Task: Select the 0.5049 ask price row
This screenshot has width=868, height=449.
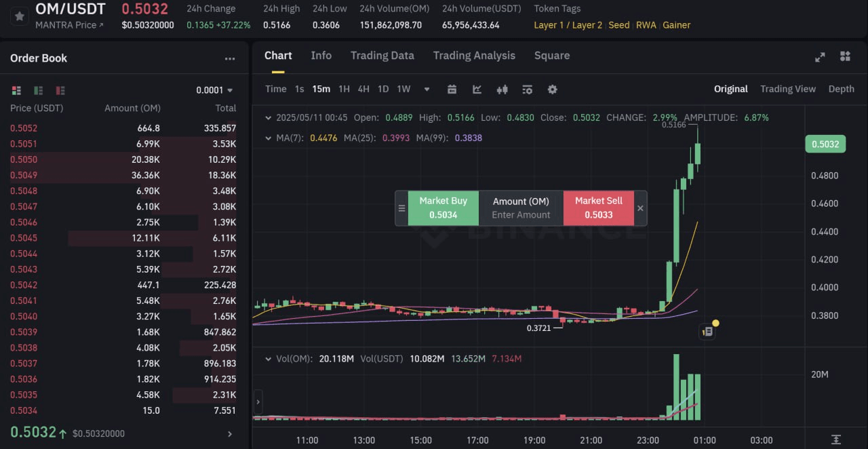Action: click(123, 175)
